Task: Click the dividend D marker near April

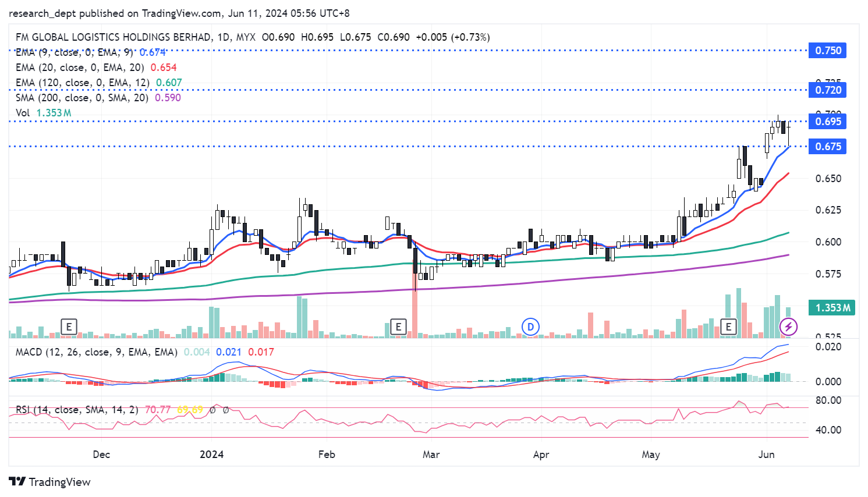Action: (530, 326)
